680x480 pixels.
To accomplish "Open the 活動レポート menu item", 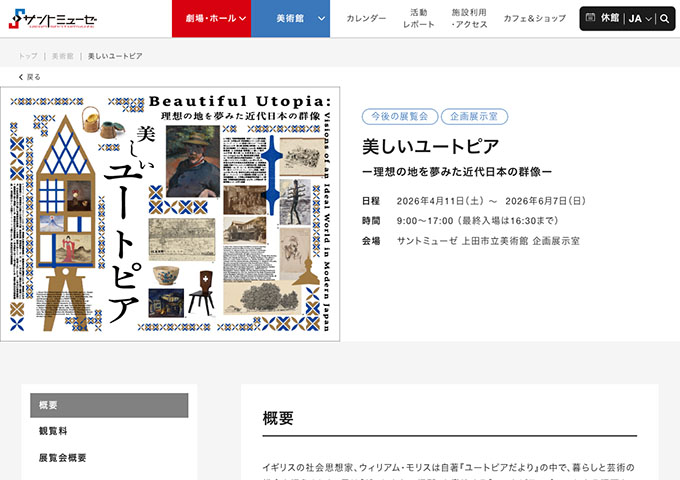I will (x=418, y=18).
